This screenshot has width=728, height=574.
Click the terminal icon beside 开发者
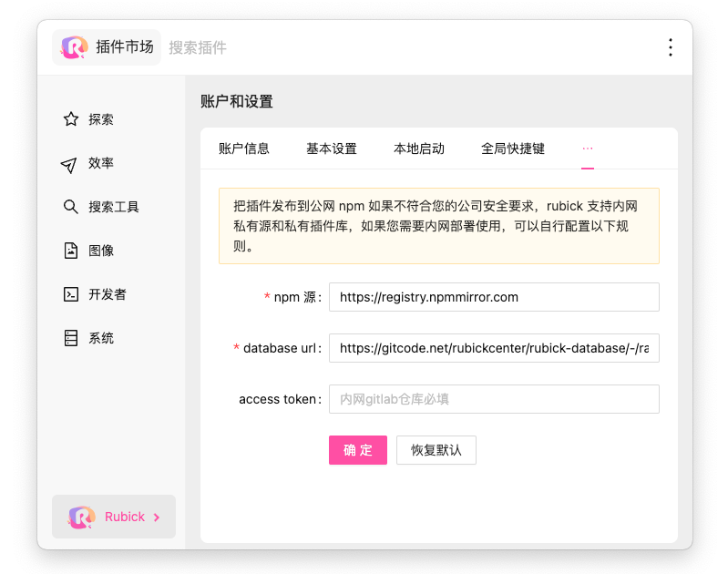tap(70, 294)
